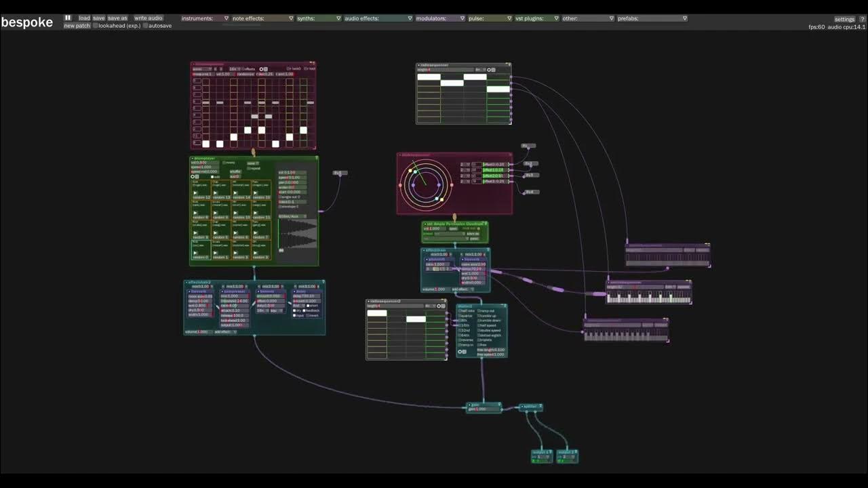Viewport: 868px width, 488px height.
Task: Open the note effects dropdown
Action: point(263,18)
